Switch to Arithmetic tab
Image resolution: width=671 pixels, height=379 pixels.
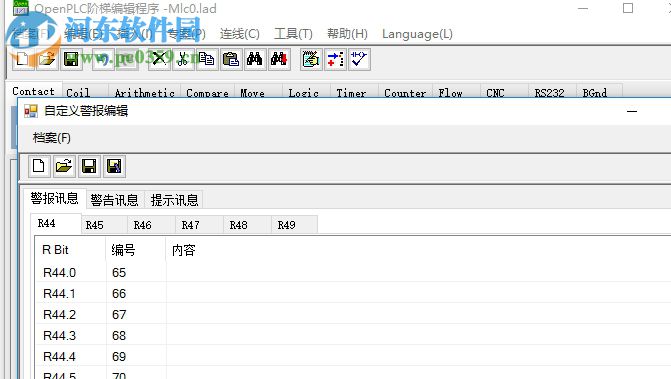144,92
